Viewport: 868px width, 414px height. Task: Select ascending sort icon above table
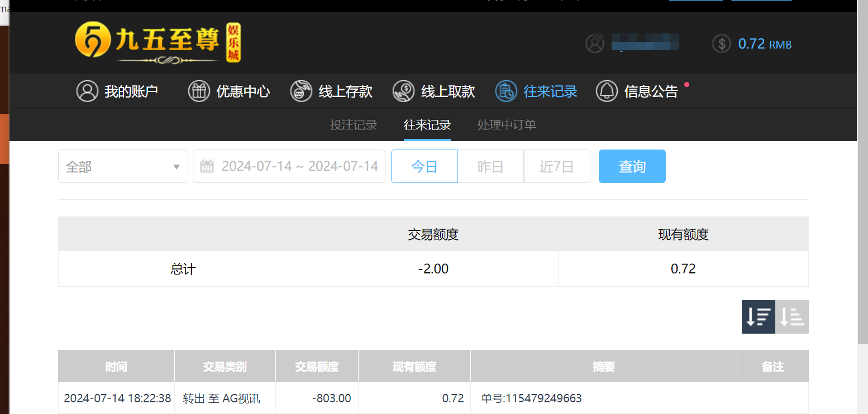[x=792, y=316]
